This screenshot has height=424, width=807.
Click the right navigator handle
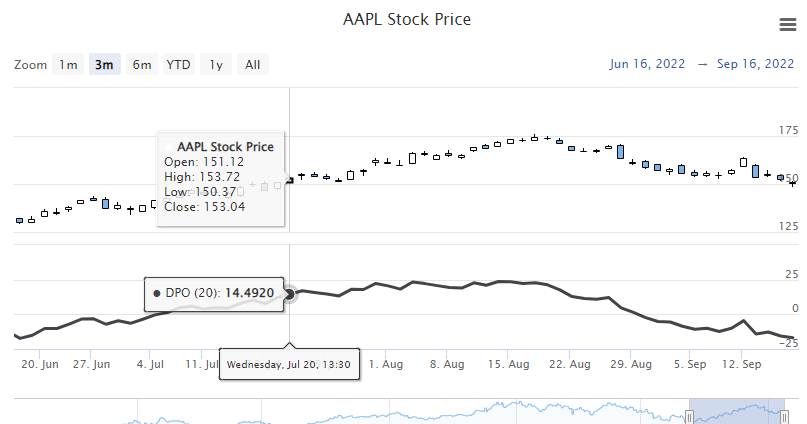[785, 414]
